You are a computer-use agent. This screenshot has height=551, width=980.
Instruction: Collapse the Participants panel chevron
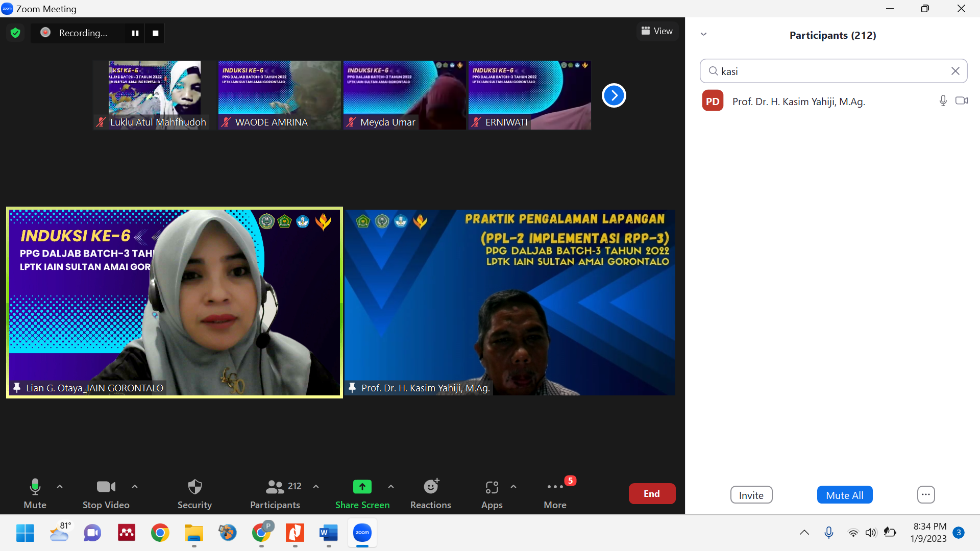703,34
